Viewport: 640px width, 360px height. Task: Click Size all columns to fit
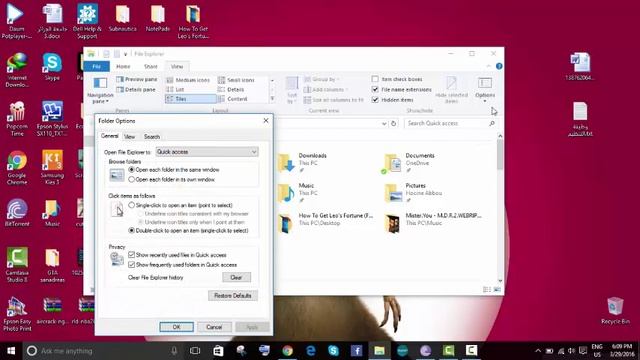334,100
